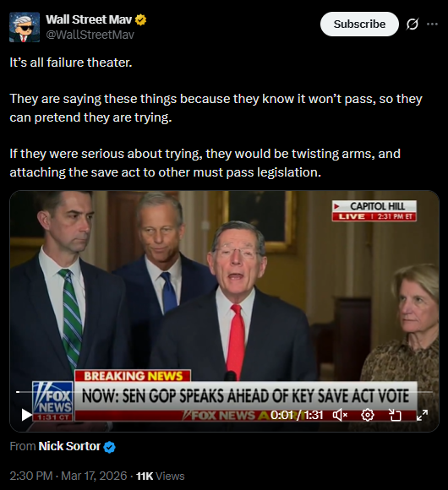Click Nick Sortor's blue verified badge

coord(109,447)
